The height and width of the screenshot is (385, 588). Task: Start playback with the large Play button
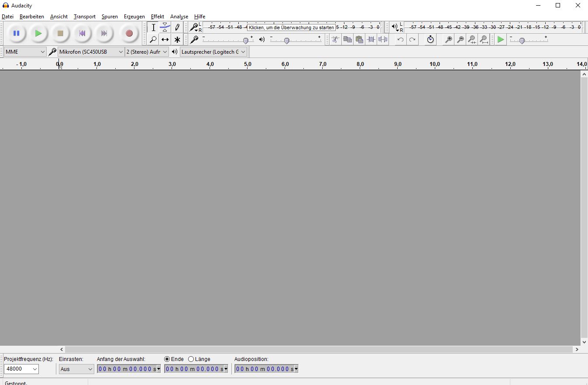click(x=38, y=33)
